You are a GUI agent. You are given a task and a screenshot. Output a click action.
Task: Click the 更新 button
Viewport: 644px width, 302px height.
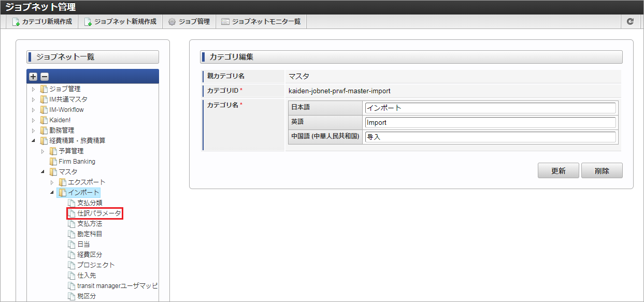point(558,171)
